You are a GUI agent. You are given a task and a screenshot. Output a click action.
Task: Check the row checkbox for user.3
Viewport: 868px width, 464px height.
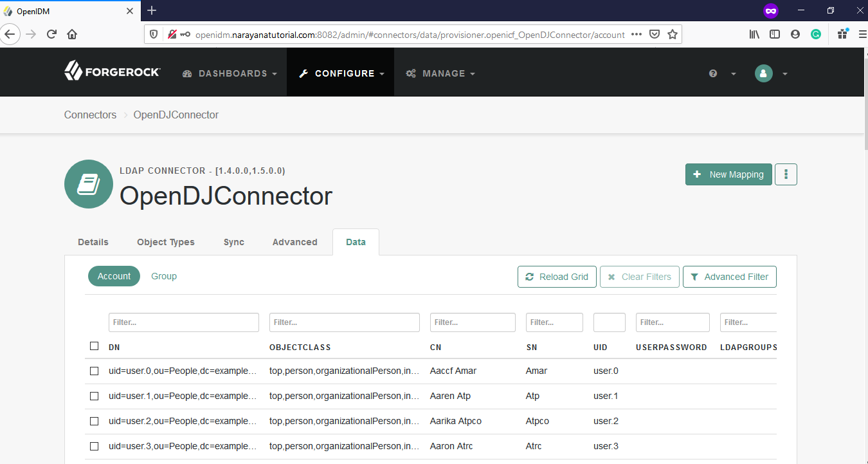95,447
